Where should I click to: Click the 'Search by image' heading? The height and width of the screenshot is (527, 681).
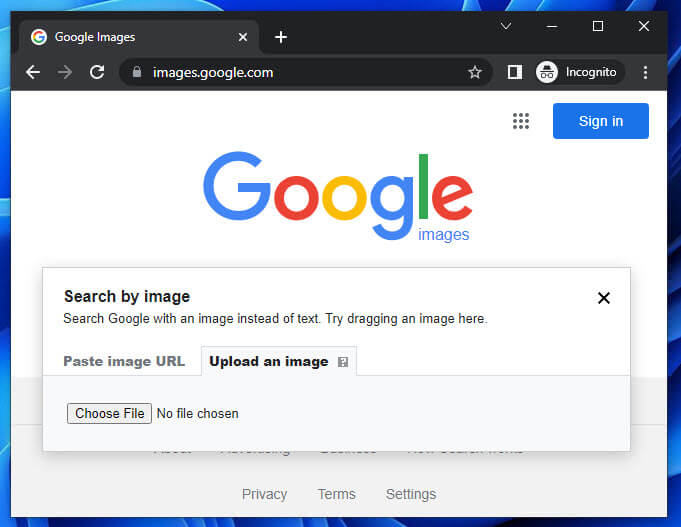click(127, 296)
